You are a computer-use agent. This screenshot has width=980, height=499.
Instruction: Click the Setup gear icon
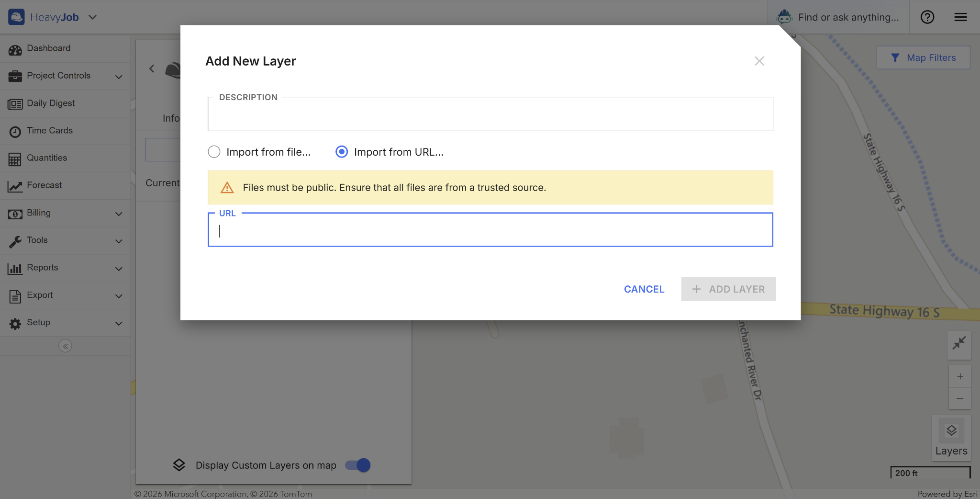pyautogui.click(x=15, y=324)
